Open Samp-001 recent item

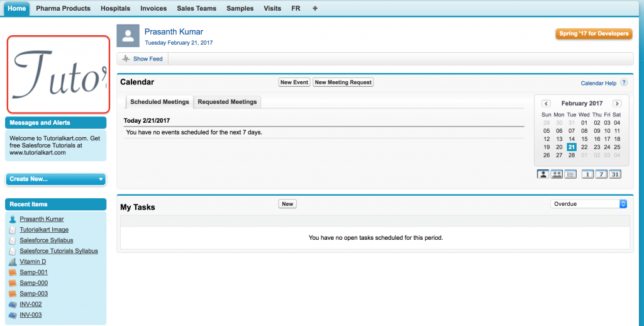(x=34, y=273)
